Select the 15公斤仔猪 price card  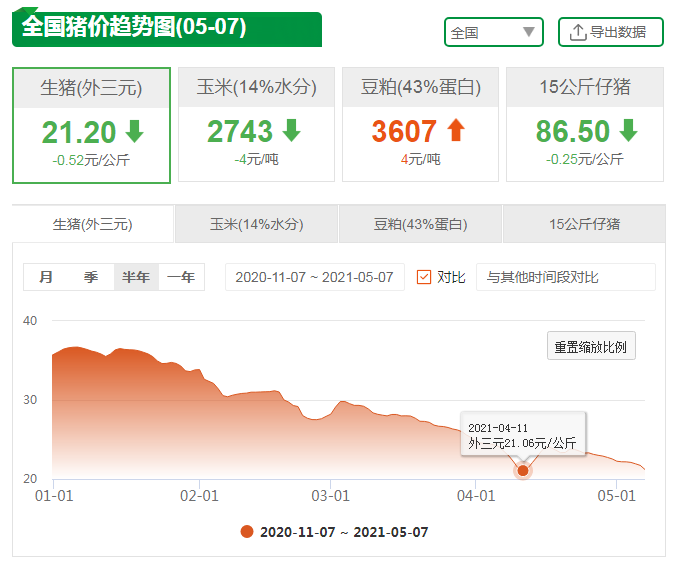[x=585, y=124]
